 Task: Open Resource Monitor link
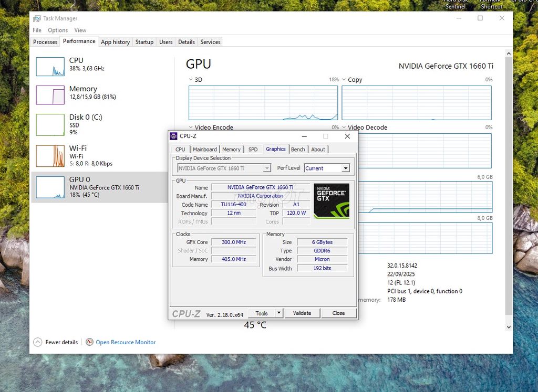pyautogui.click(x=126, y=342)
